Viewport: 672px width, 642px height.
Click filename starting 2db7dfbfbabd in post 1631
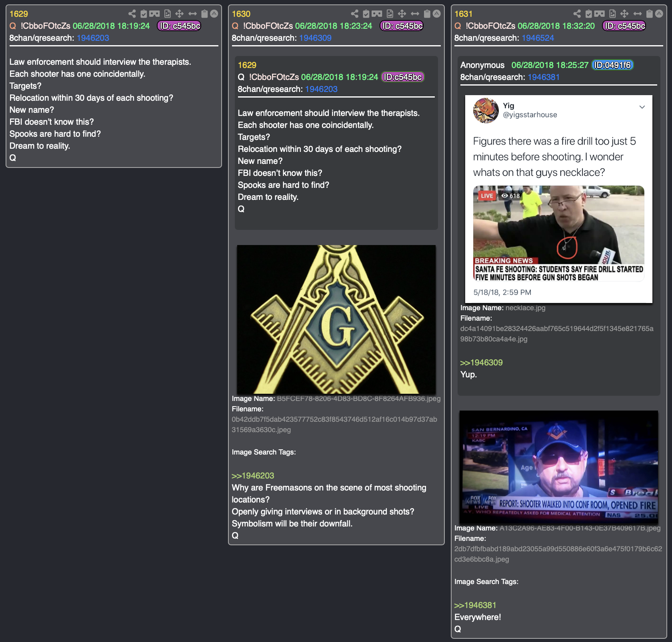point(558,554)
